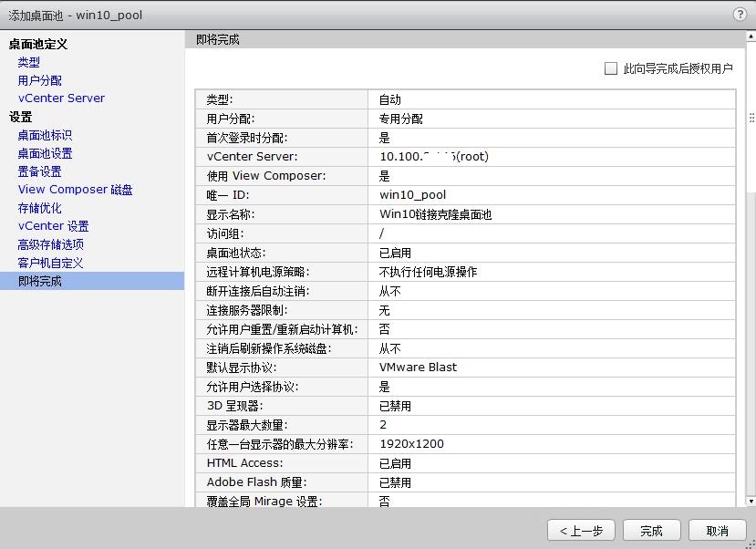Select the vCenter Server step

click(60, 98)
